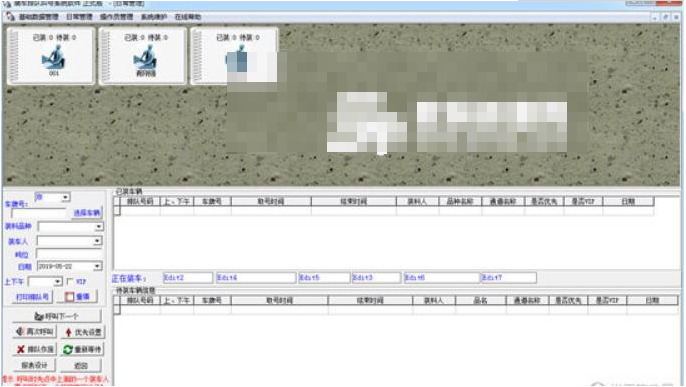Click the speaker icon call-again button
This screenshot has height=387, width=686.
pyautogui.click(x=35, y=332)
